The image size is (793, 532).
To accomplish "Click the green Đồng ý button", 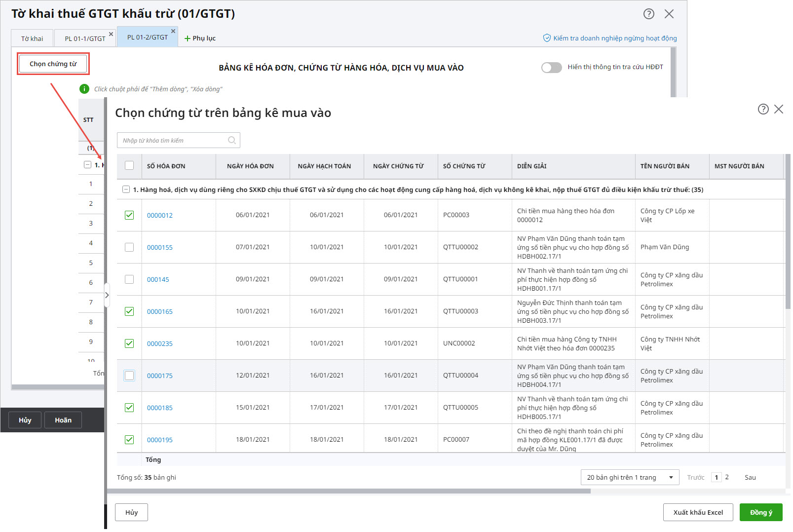I will 760,512.
